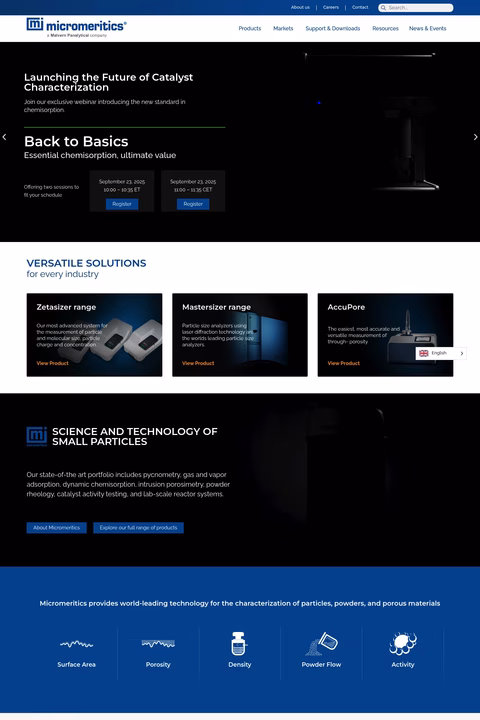Open the Density bottle icon

(238, 643)
